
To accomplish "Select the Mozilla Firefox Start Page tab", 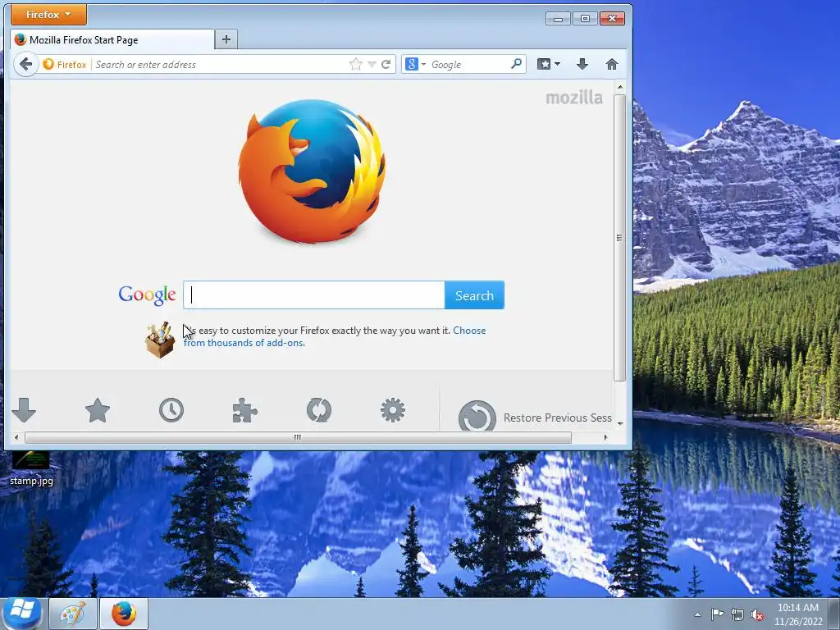I will tap(112, 39).
